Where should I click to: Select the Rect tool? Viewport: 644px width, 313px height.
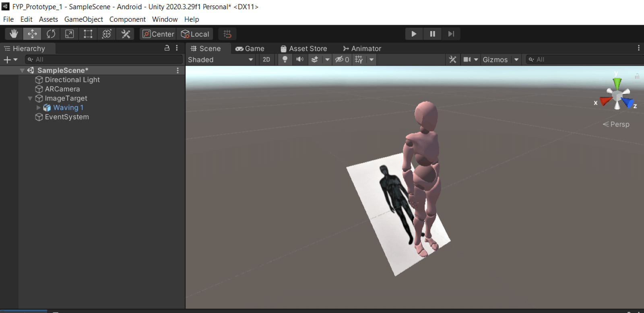[88, 34]
